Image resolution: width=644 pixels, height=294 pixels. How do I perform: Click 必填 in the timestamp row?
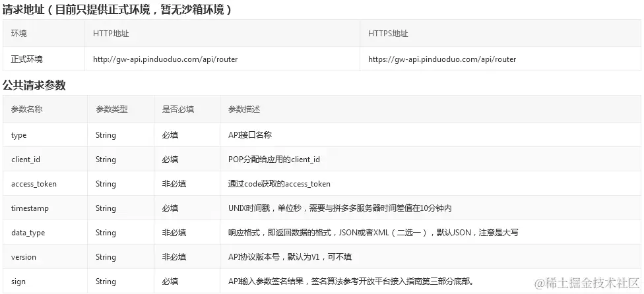tap(170, 208)
